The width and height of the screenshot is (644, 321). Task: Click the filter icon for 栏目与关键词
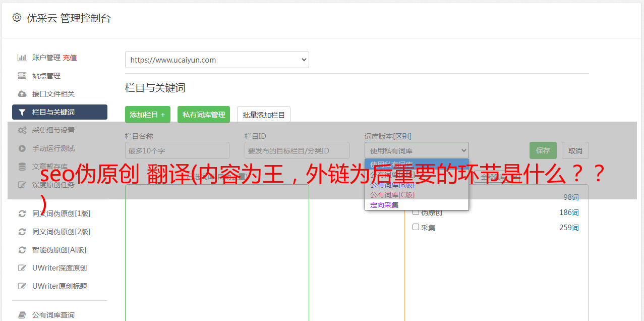click(x=22, y=112)
